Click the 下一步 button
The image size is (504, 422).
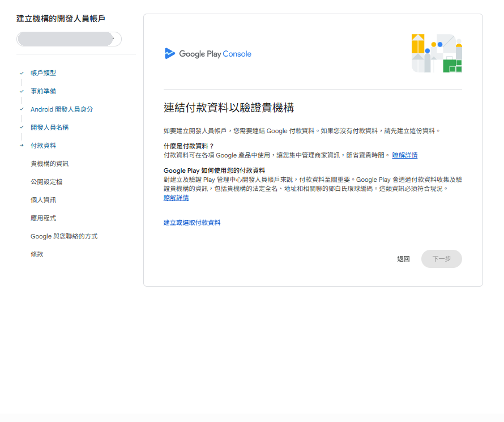pyautogui.click(x=441, y=259)
